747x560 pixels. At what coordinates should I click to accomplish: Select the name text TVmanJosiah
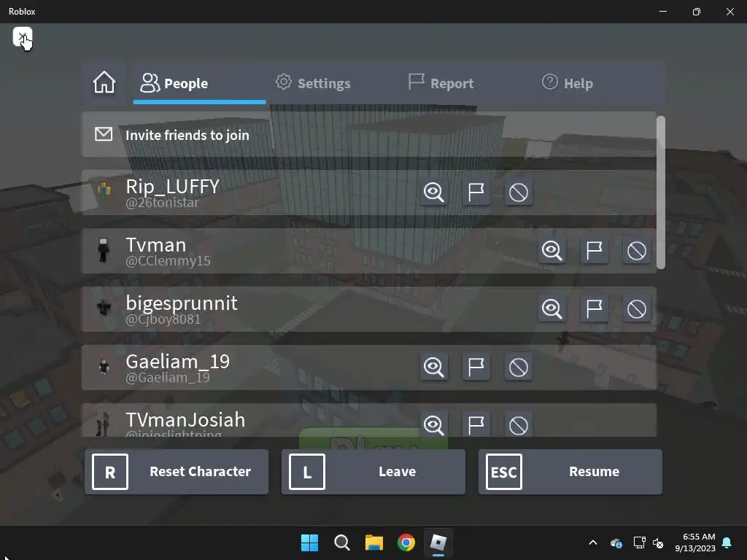(x=185, y=420)
